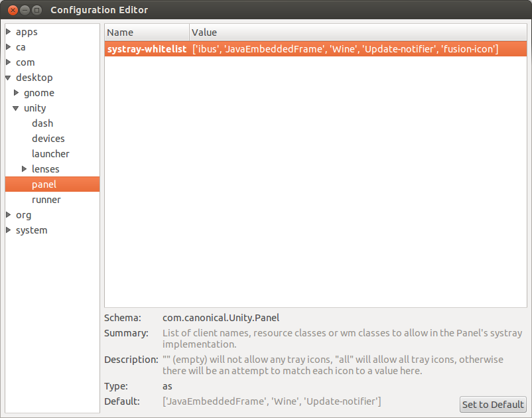The height and width of the screenshot is (418, 532).
Task: Click the description text about tray icons
Action: (333, 365)
